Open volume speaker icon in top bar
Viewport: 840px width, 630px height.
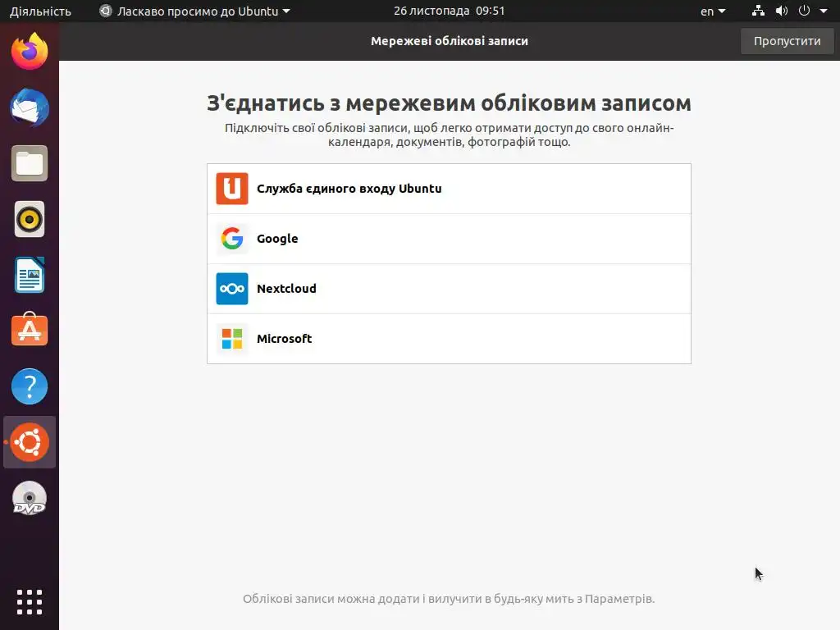click(x=782, y=11)
